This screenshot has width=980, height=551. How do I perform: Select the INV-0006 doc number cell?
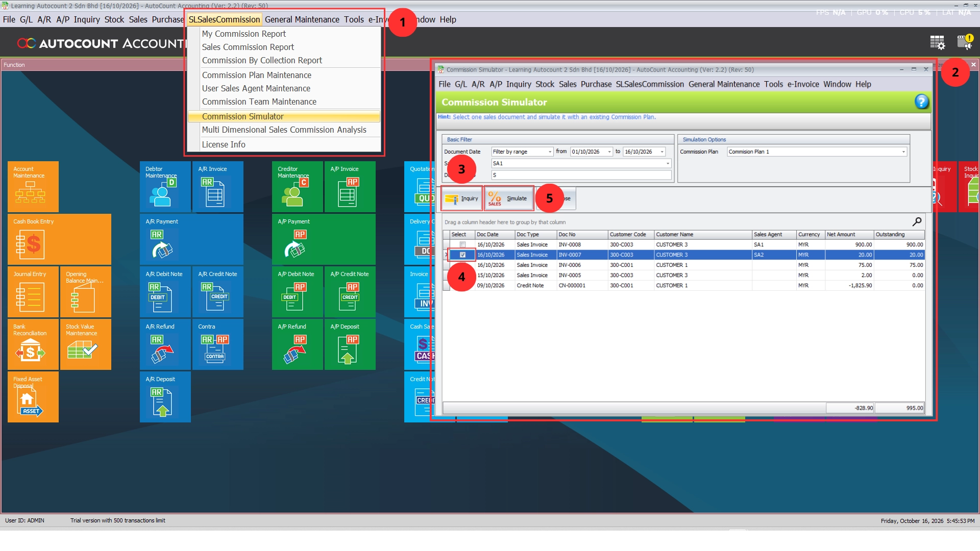click(x=582, y=265)
